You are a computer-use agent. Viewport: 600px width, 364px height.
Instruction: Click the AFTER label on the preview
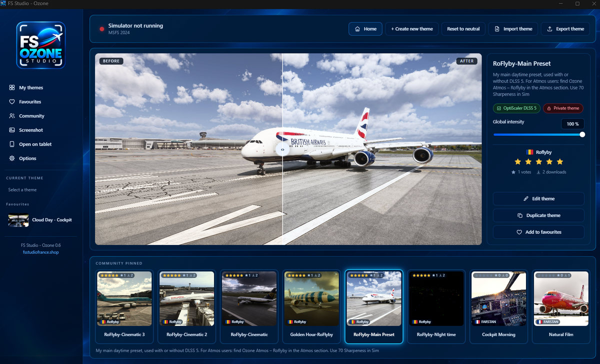click(467, 61)
